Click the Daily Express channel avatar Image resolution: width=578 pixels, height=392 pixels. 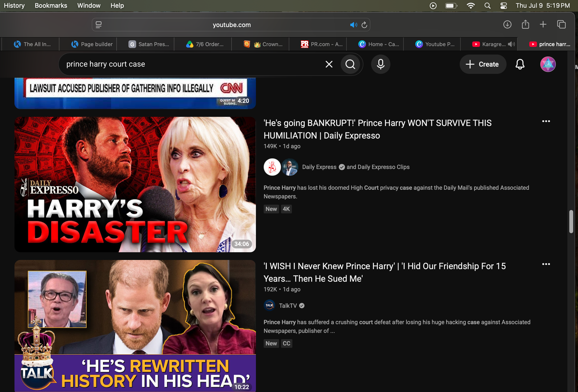tap(272, 167)
